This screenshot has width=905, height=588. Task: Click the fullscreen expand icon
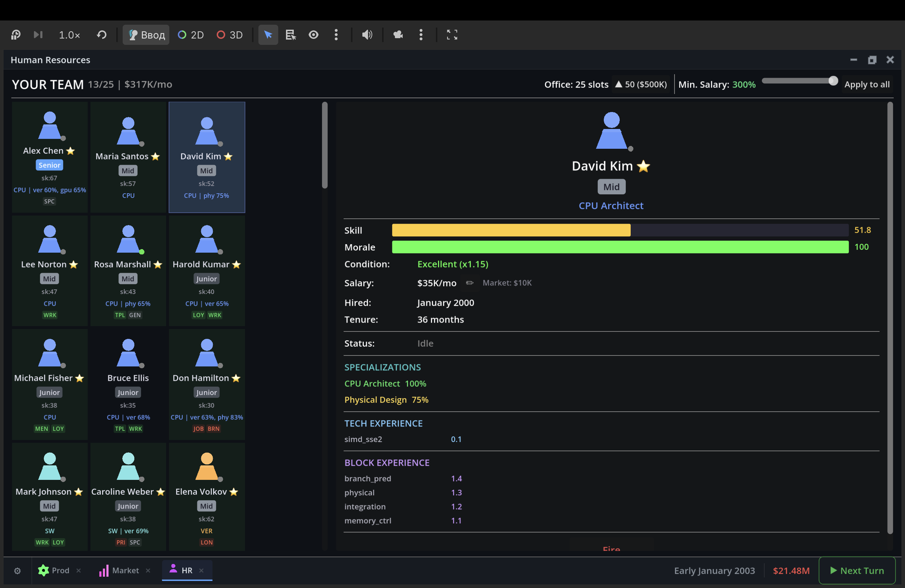(x=452, y=35)
